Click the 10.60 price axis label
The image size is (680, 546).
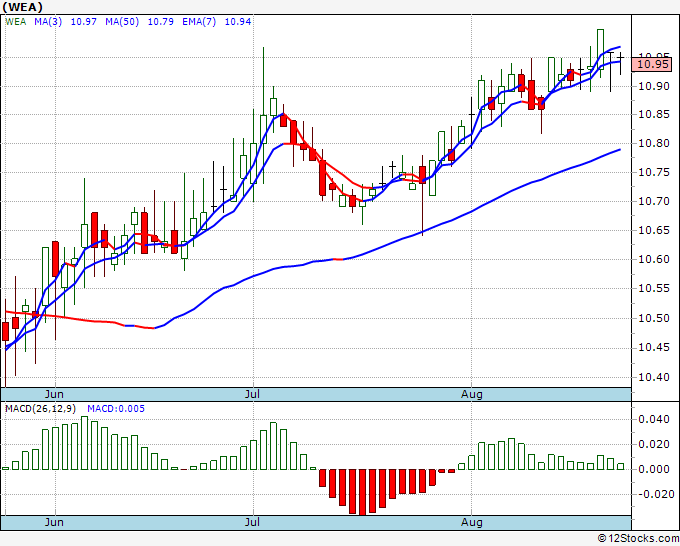[654, 259]
